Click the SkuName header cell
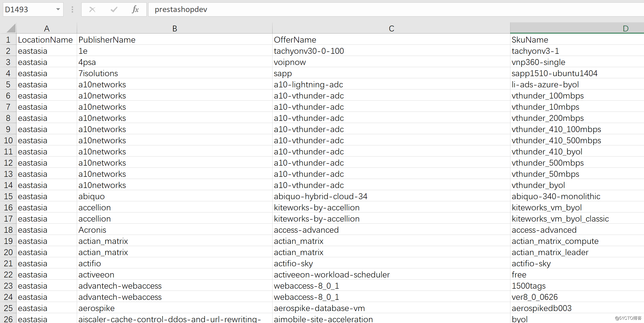 (577, 40)
